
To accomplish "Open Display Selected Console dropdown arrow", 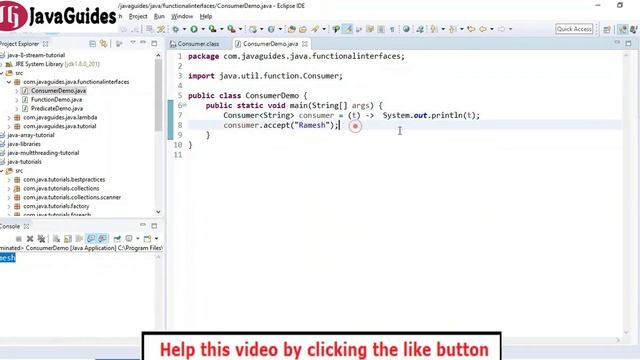I will point(138,239).
